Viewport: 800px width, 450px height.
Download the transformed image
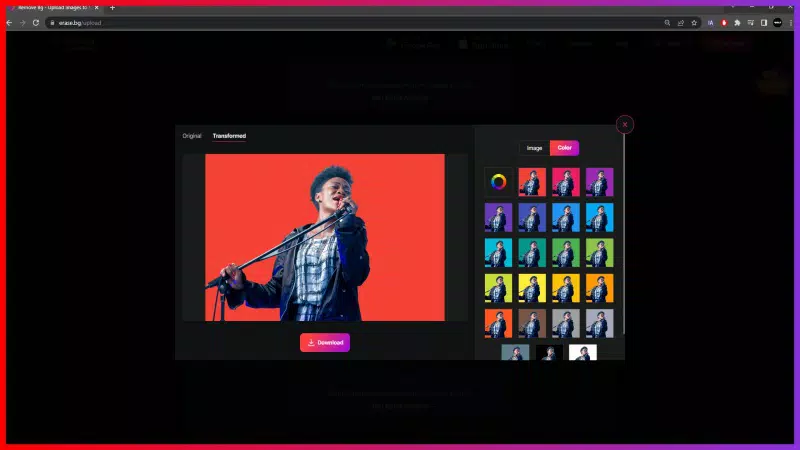click(325, 342)
